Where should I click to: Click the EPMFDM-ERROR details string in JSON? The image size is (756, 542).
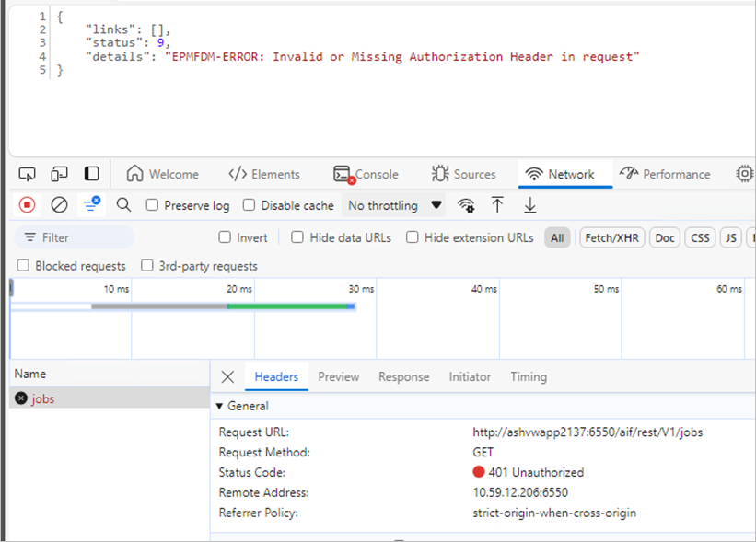click(x=402, y=57)
